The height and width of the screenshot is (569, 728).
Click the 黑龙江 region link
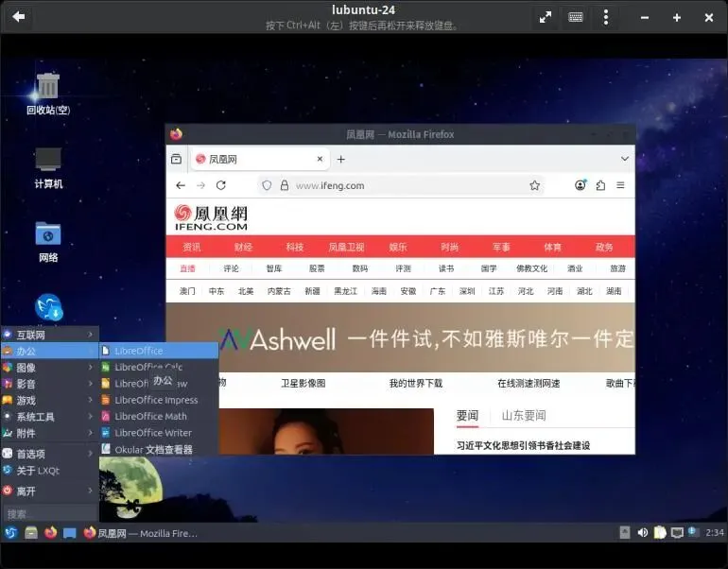[x=346, y=291]
